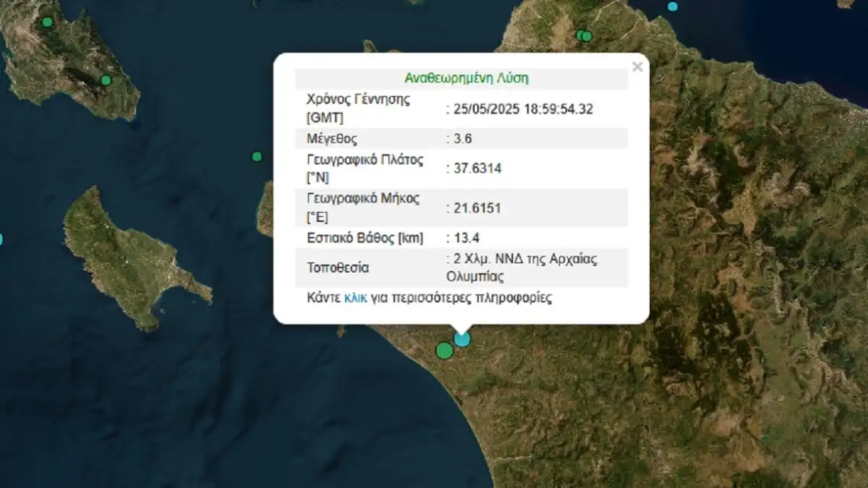Click the cyan epicenter marker below the popup
The height and width of the screenshot is (488, 868).
click(461, 338)
